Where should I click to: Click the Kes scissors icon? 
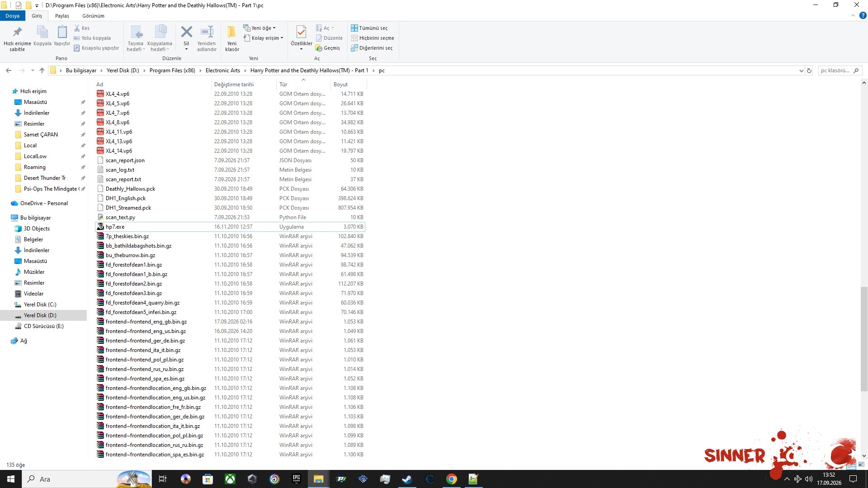click(77, 28)
